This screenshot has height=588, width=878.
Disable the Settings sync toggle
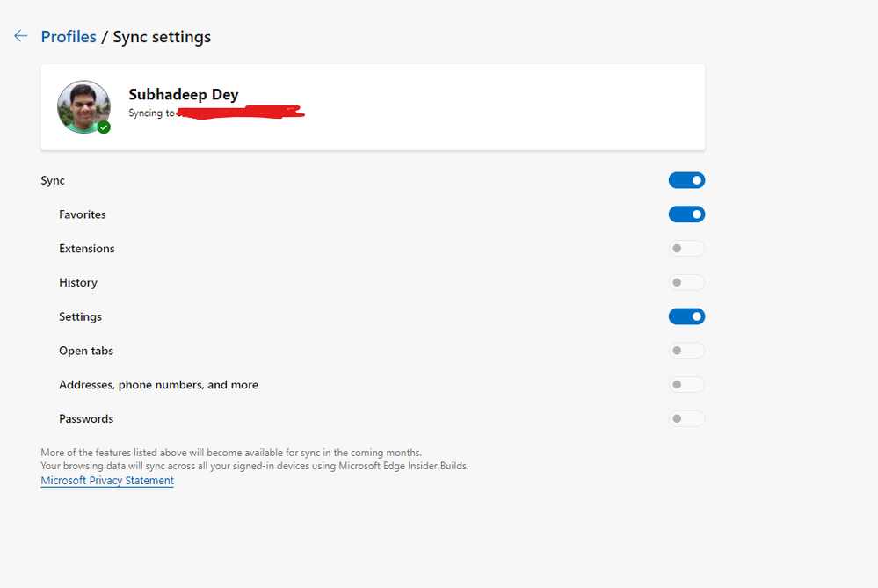(x=686, y=316)
